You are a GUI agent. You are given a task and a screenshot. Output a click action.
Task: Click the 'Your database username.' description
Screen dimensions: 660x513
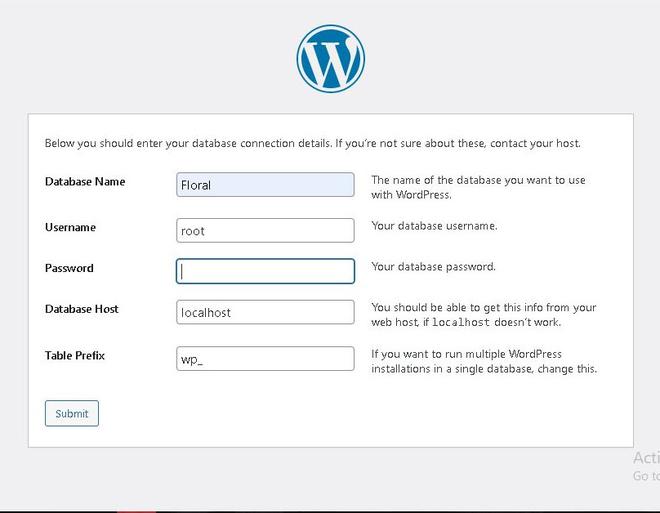434,226
